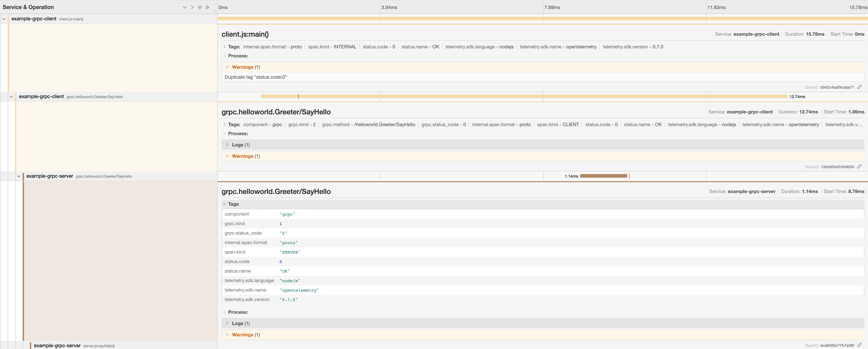This screenshot has height=349, width=868.
Task: Copy link icon beside SpanID 130ddf2ef24b902b
Action: 859,167
